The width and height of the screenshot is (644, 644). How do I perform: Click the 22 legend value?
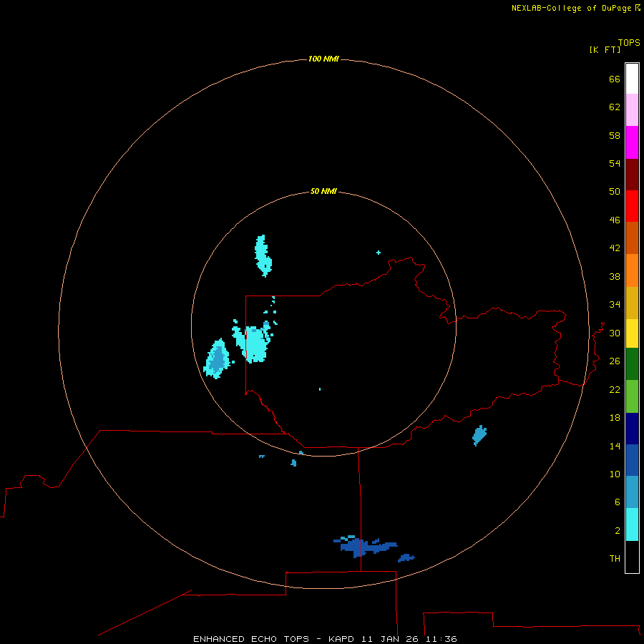(615, 389)
